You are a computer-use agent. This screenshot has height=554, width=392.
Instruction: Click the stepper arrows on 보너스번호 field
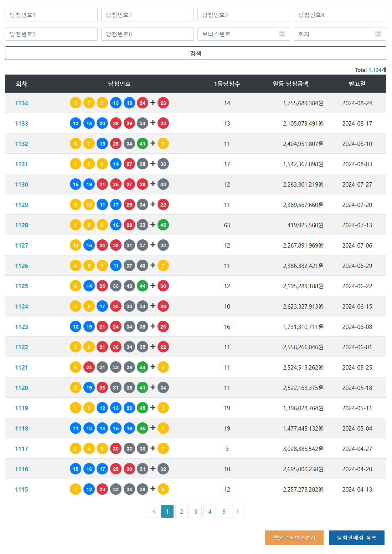(x=282, y=34)
